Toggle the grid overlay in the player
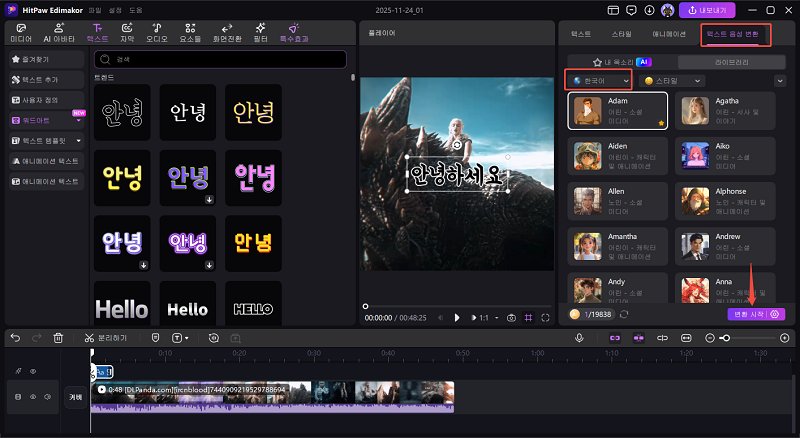The image size is (800, 438). pos(529,318)
